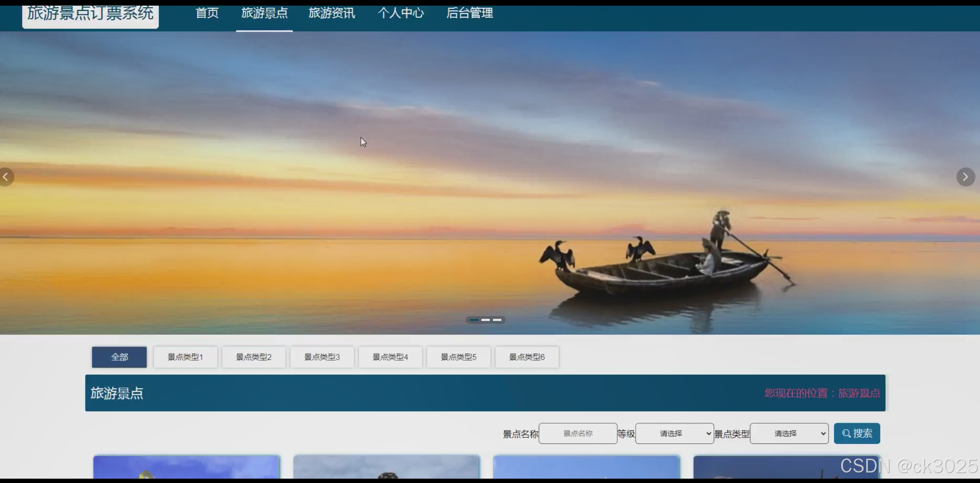Filter by 景点类型3
The image size is (980, 483).
pos(322,357)
